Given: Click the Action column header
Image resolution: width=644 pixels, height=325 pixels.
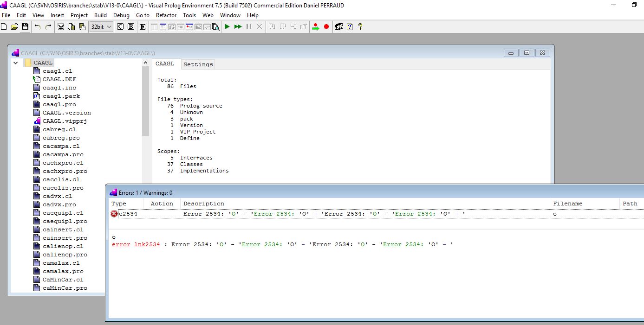Looking at the screenshot, I should click(x=162, y=204).
